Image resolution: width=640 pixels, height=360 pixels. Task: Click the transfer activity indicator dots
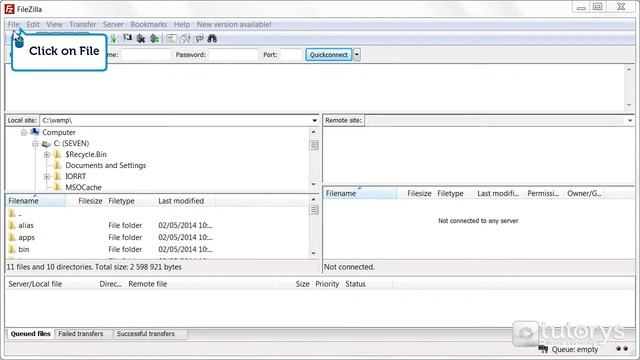622,349
